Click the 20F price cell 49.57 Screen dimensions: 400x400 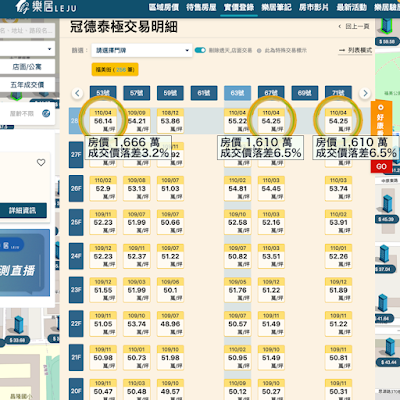click(170, 390)
